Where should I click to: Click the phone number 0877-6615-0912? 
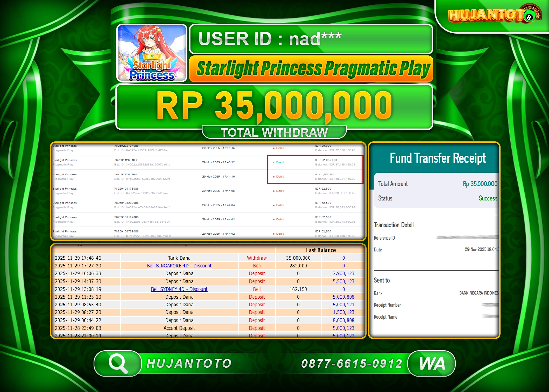(352, 363)
